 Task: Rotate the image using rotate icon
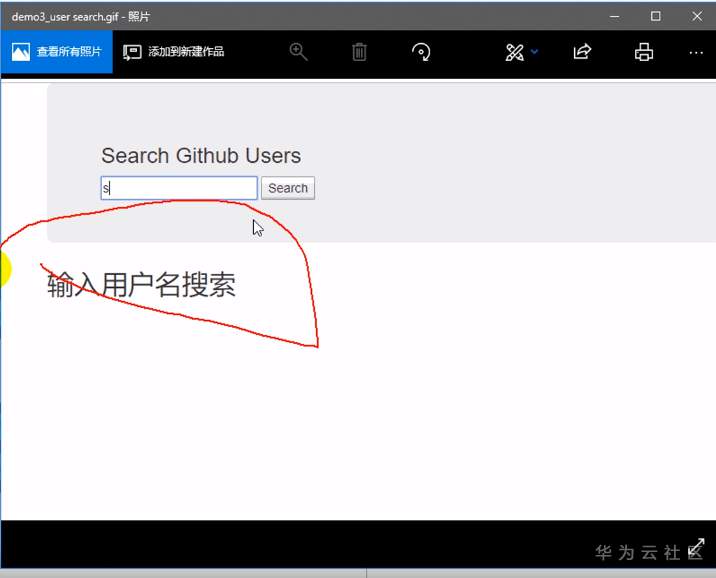[421, 52]
